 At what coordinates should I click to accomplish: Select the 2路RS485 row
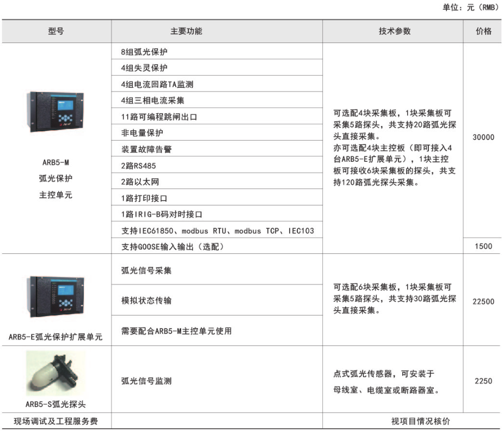coord(138,166)
